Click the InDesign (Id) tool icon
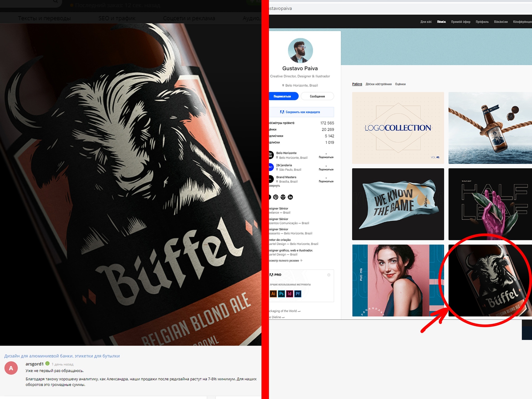Image resolution: width=532 pixels, height=399 pixels. [290, 294]
